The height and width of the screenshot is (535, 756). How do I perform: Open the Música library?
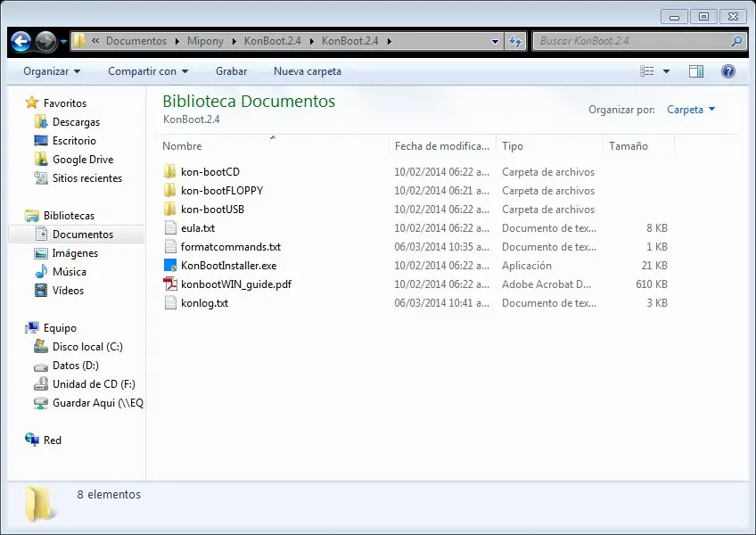[x=70, y=272]
